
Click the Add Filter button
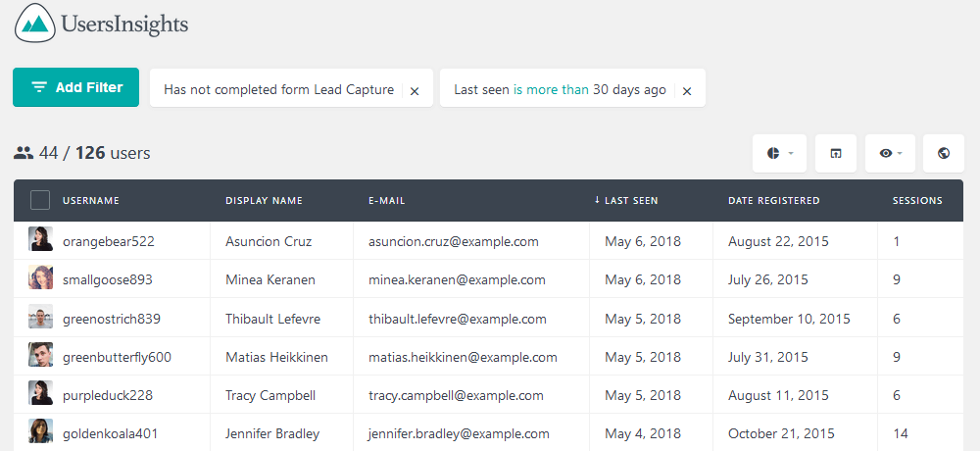pyautogui.click(x=75, y=87)
